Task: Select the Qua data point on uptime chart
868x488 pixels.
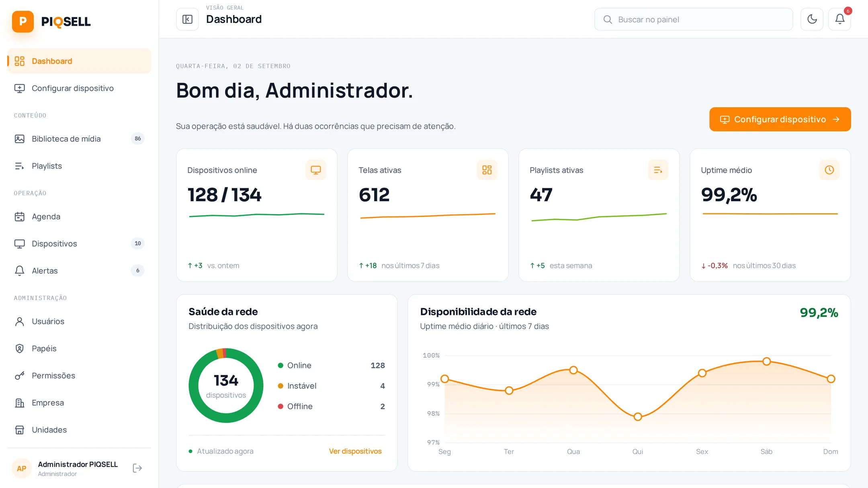Action: click(x=573, y=370)
